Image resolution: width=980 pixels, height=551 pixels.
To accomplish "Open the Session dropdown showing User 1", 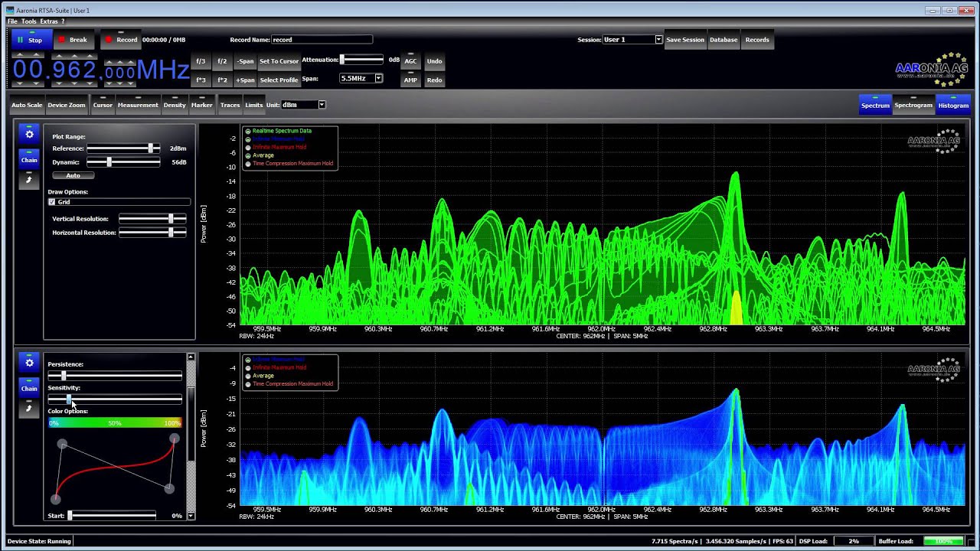I will (x=632, y=40).
